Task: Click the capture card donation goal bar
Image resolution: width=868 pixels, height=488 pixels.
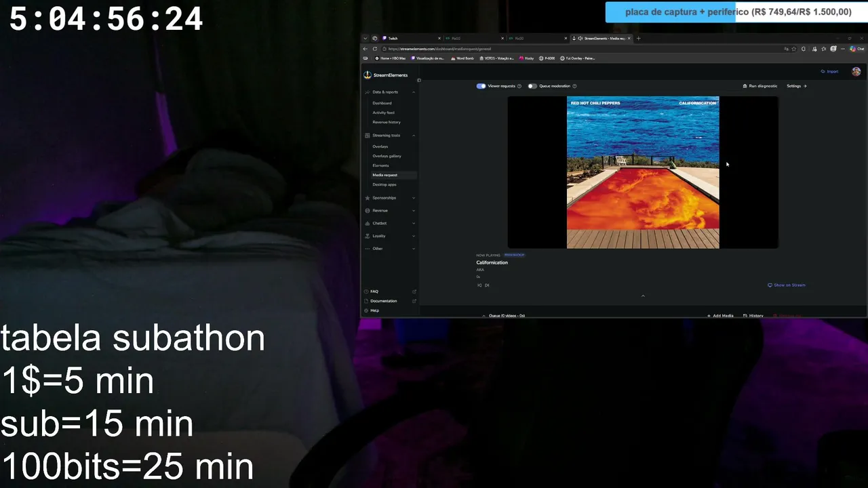Action: point(735,12)
